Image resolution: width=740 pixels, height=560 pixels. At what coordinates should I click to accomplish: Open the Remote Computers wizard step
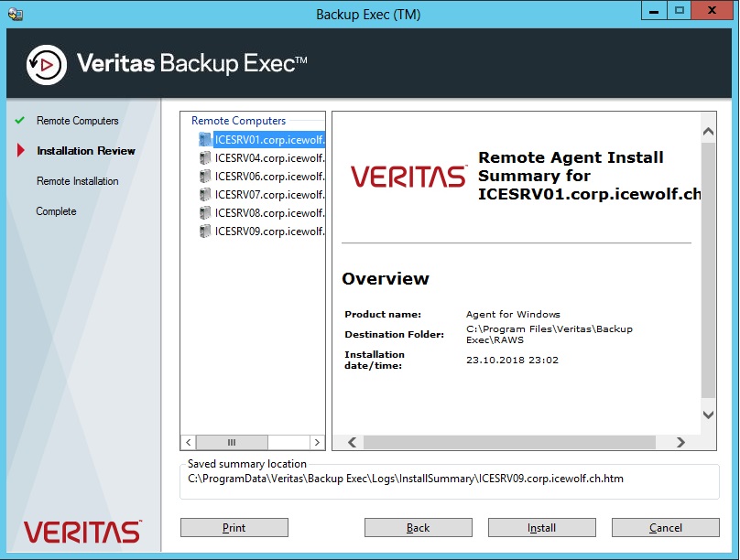[x=78, y=121]
